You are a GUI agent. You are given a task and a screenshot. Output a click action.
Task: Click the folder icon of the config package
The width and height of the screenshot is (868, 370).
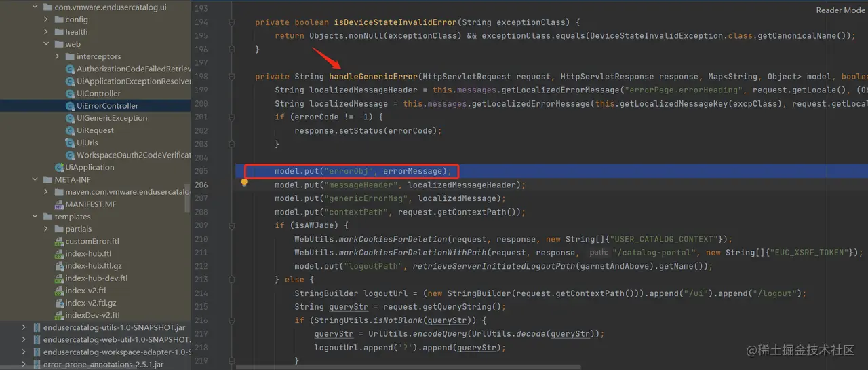[x=59, y=20]
